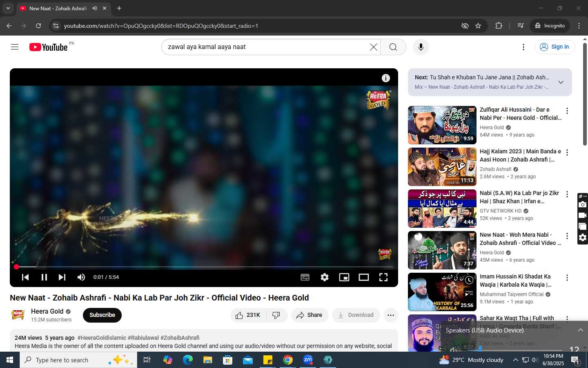
Task: Open Heera Gold channel name link
Action: (x=47, y=312)
